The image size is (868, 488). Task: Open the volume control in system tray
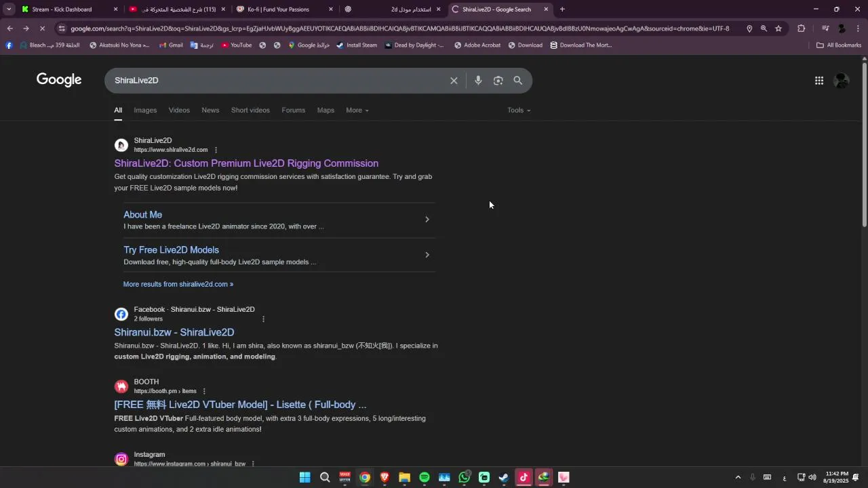pyautogui.click(x=812, y=478)
